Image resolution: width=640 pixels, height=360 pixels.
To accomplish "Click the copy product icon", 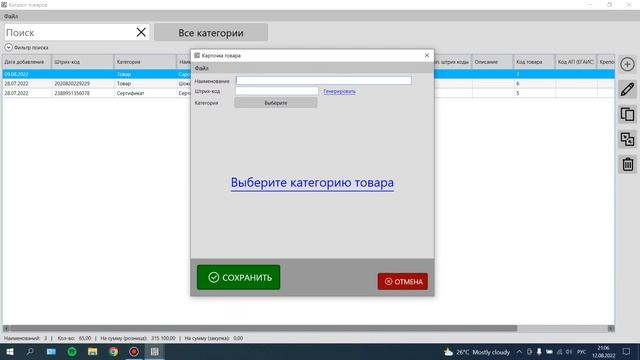I will pyautogui.click(x=627, y=114).
